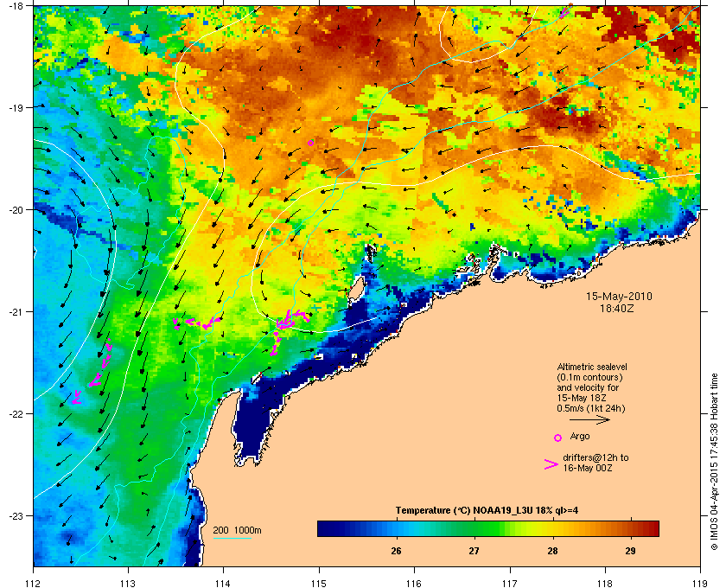
Task: Click the "-22" latitude axis label
Action: pos(16,413)
